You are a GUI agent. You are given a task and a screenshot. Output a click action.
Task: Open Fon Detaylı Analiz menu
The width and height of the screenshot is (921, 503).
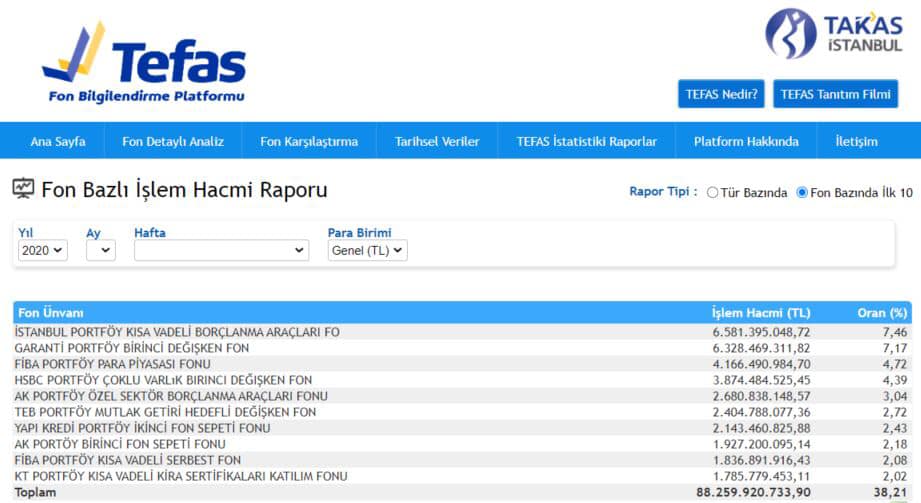pyautogui.click(x=173, y=141)
